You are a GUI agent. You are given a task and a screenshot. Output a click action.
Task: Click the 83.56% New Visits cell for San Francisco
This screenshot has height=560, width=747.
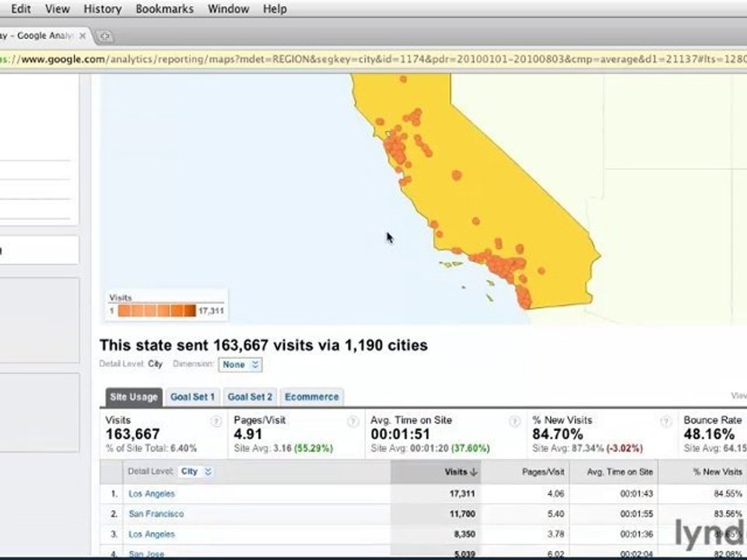pos(728,514)
